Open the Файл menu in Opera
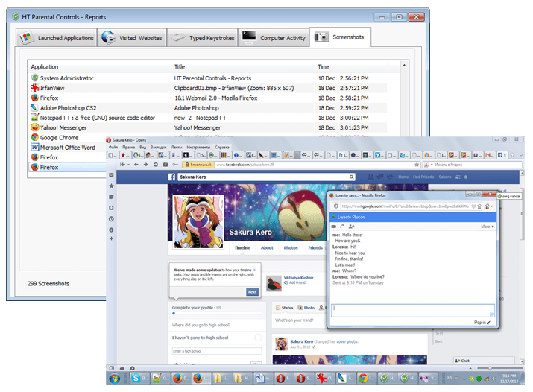The height and width of the screenshot is (392, 533). 113,147
